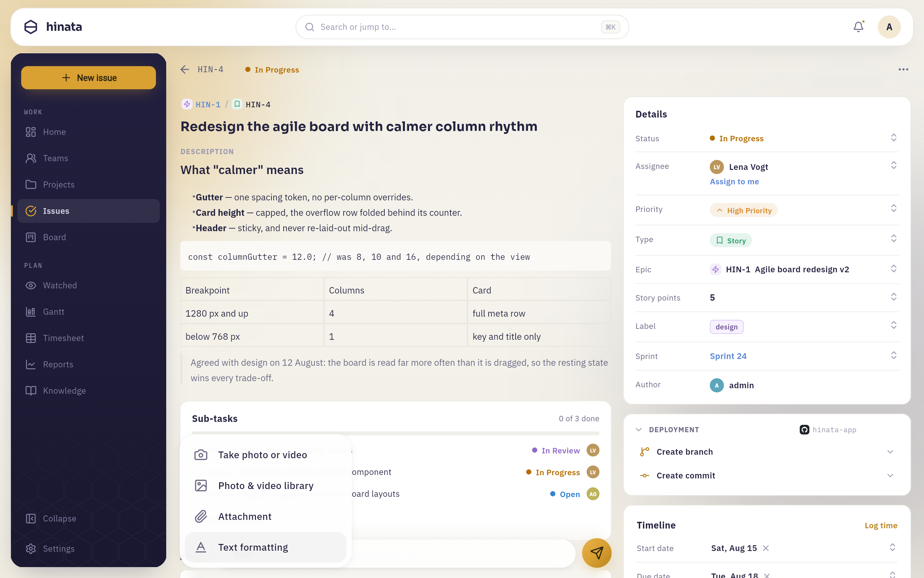Open Reports in the sidebar
Viewport: 924px width, 578px height.
click(89, 365)
